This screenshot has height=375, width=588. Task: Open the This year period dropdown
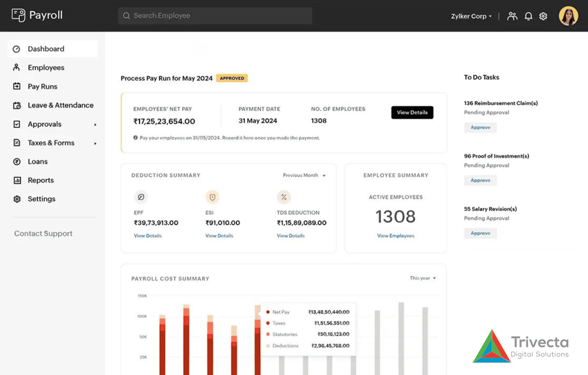[423, 278]
